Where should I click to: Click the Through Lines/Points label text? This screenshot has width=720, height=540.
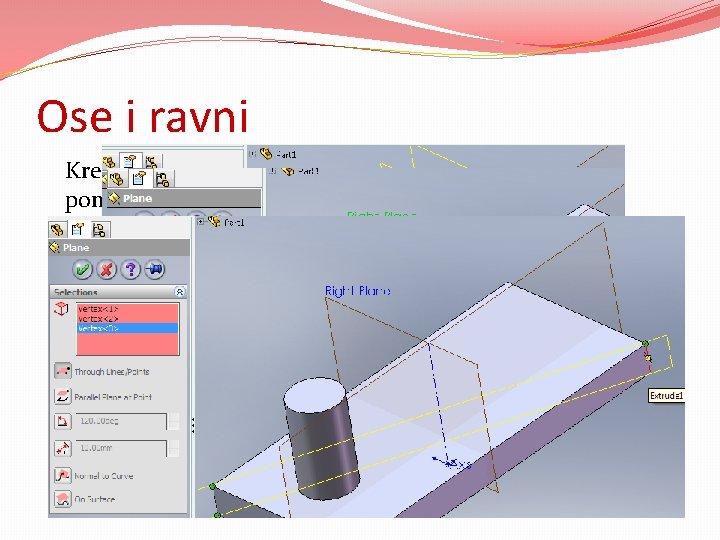[112, 372]
